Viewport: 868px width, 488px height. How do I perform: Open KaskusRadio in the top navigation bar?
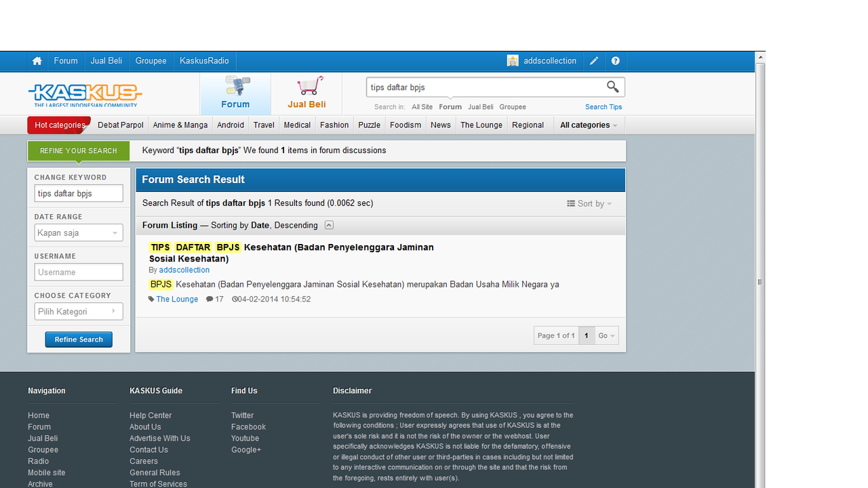[x=204, y=61]
